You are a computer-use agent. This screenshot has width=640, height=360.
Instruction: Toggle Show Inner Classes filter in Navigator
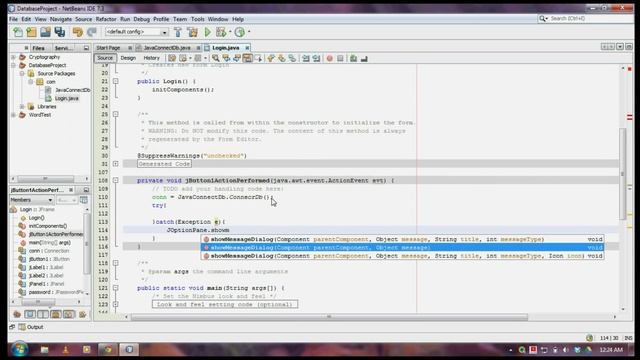tap(69, 314)
